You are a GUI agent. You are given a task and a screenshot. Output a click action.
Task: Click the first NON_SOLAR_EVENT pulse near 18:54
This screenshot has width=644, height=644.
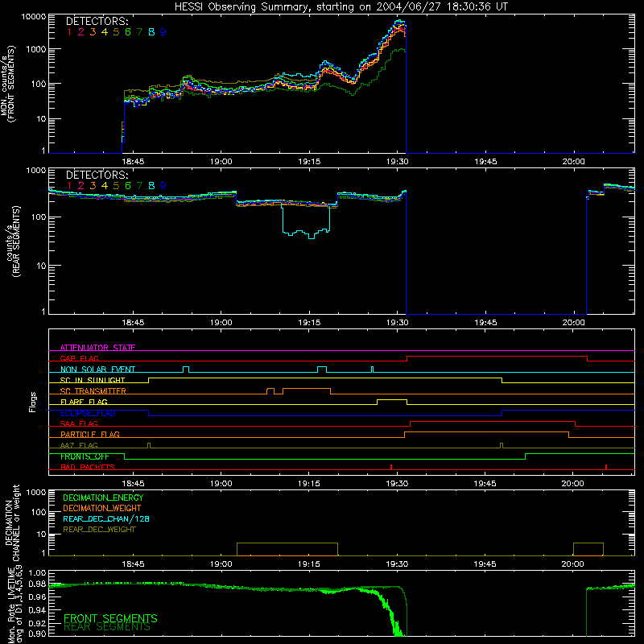(186, 369)
